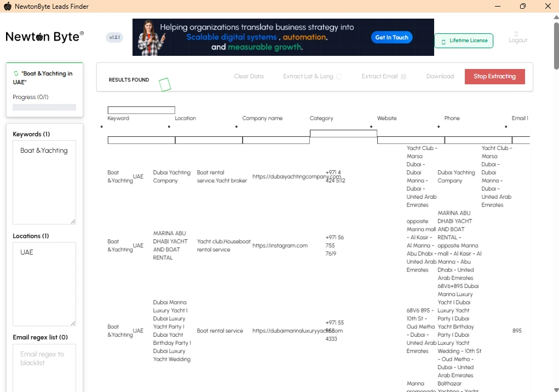Viewport: 559px width, 392px height.
Task: Click the Download button
Action: (440, 76)
